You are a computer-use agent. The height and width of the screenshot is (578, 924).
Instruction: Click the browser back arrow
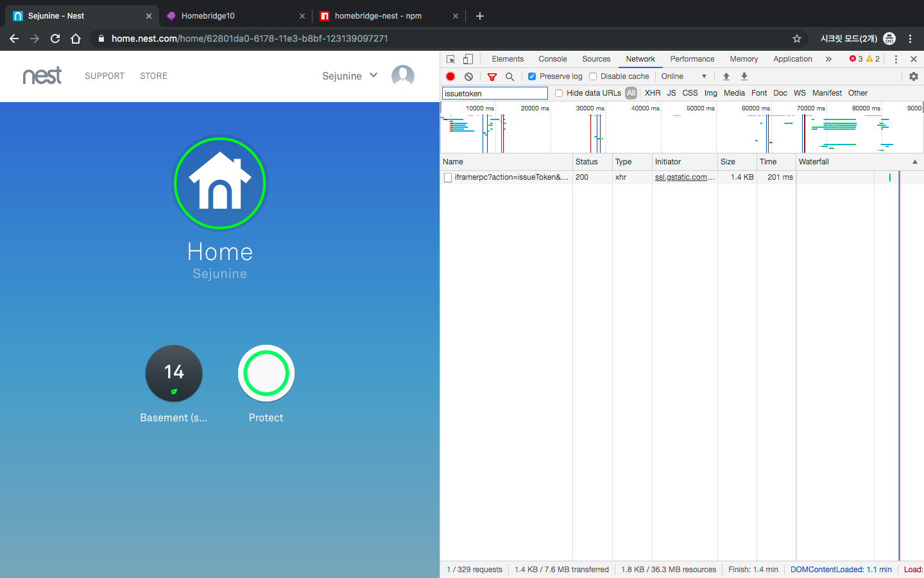tap(14, 39)
